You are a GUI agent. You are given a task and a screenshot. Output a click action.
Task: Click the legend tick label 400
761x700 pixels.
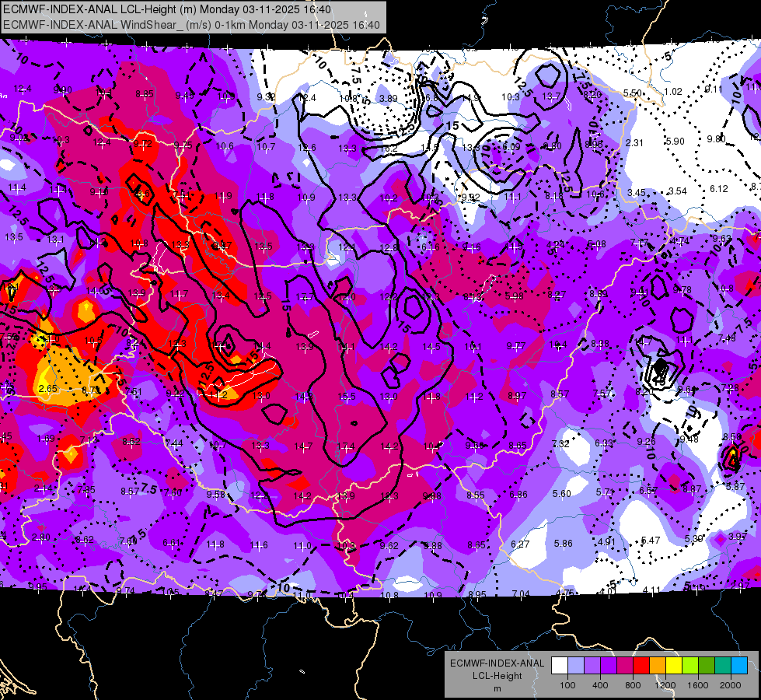600,685
